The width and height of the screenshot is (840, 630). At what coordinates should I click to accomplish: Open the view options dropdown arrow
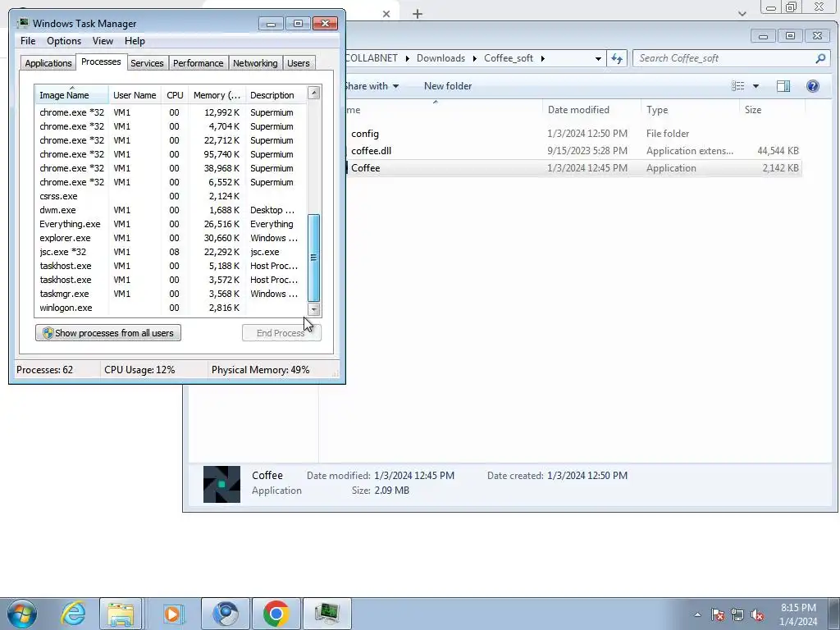click(756, 85)
